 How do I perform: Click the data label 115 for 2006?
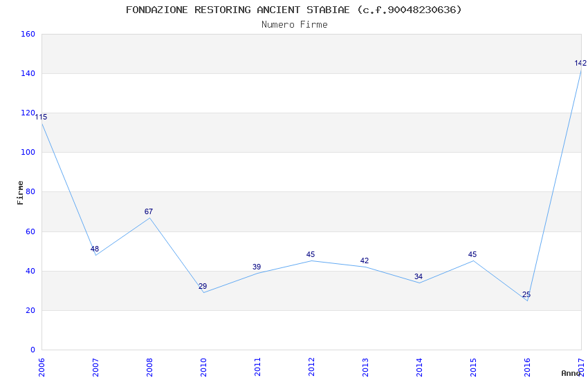click(x=41, y=117)
